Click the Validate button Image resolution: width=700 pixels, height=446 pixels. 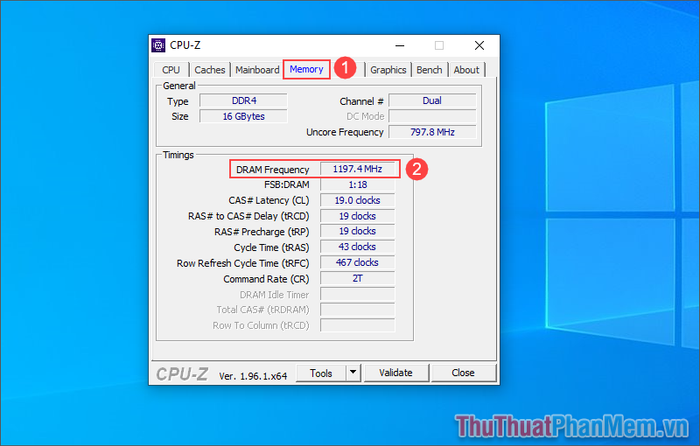[396, 373]
